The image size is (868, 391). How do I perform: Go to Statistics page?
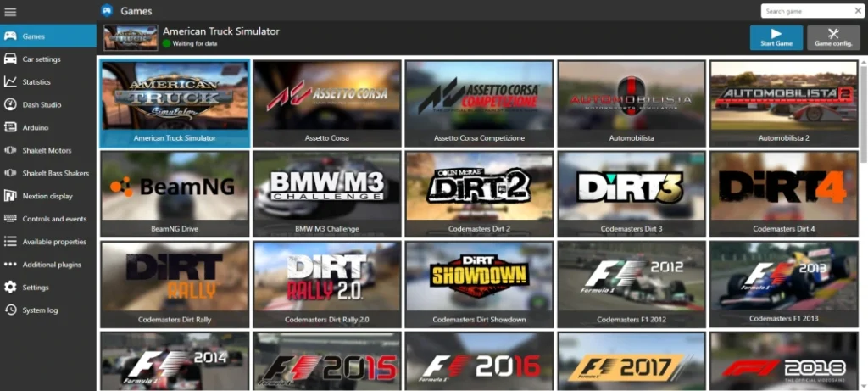point(36,82)
